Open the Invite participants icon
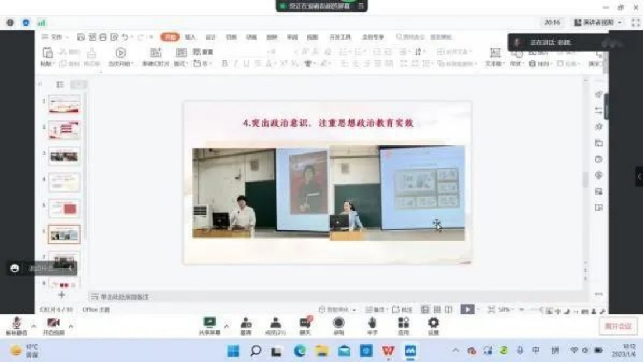The image size is (644, 363). click(246, 325)
